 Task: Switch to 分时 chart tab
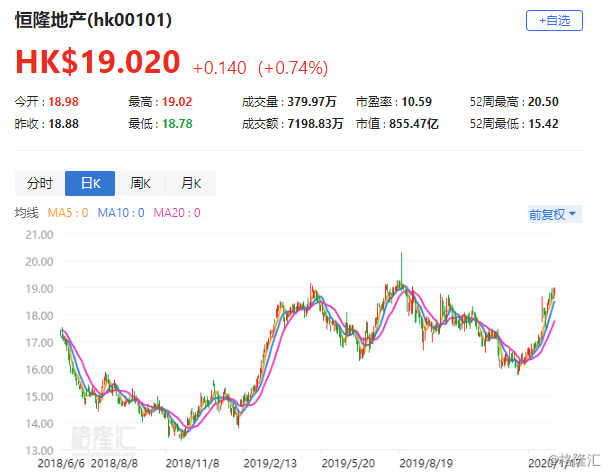point(40,183)
